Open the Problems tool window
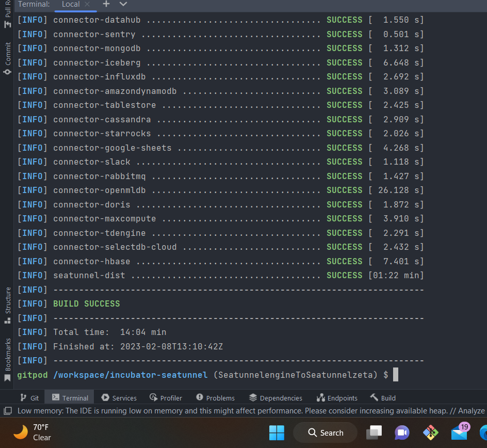The image size is (487, 448). [216, 397]
